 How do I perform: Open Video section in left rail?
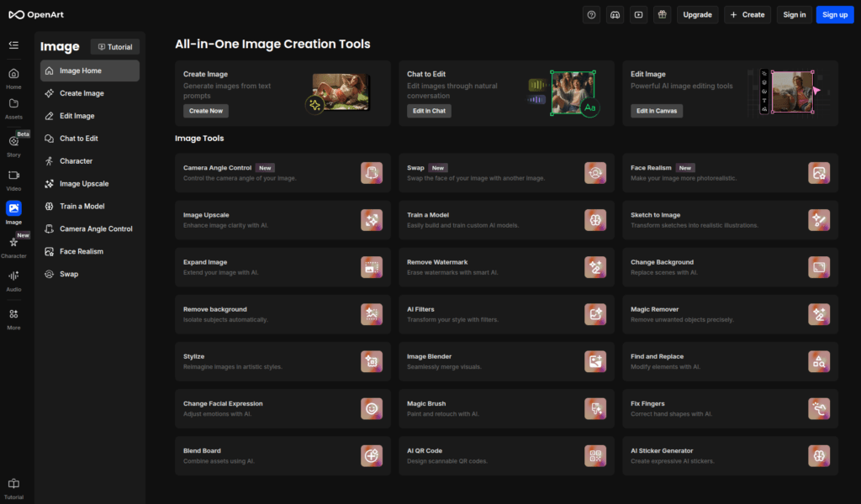click(x=13, y=181)
